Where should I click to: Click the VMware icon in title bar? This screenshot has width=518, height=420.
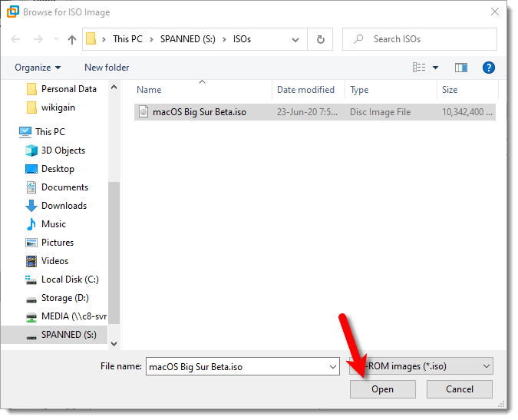(x=13, y=12)
